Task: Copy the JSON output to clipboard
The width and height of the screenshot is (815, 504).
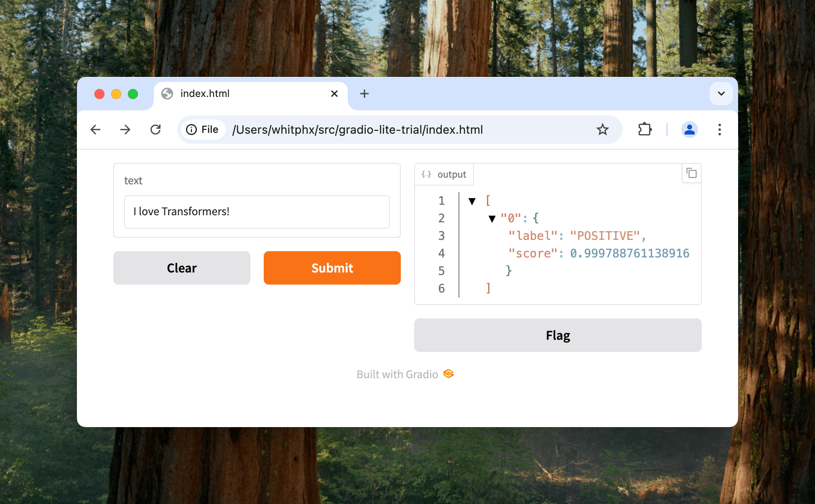Action: pos(692,173)
